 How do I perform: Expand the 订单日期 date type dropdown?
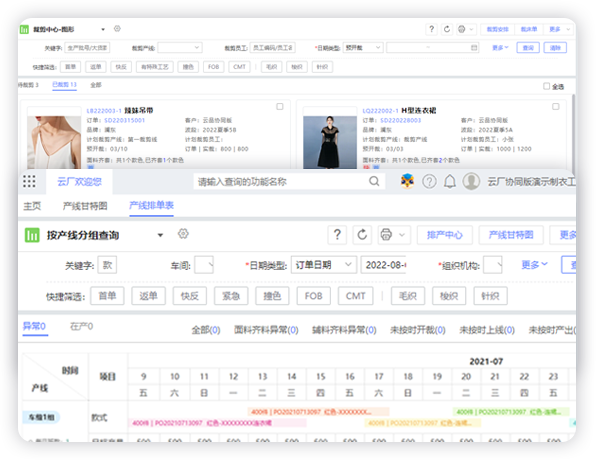click(x=324, y=265)
